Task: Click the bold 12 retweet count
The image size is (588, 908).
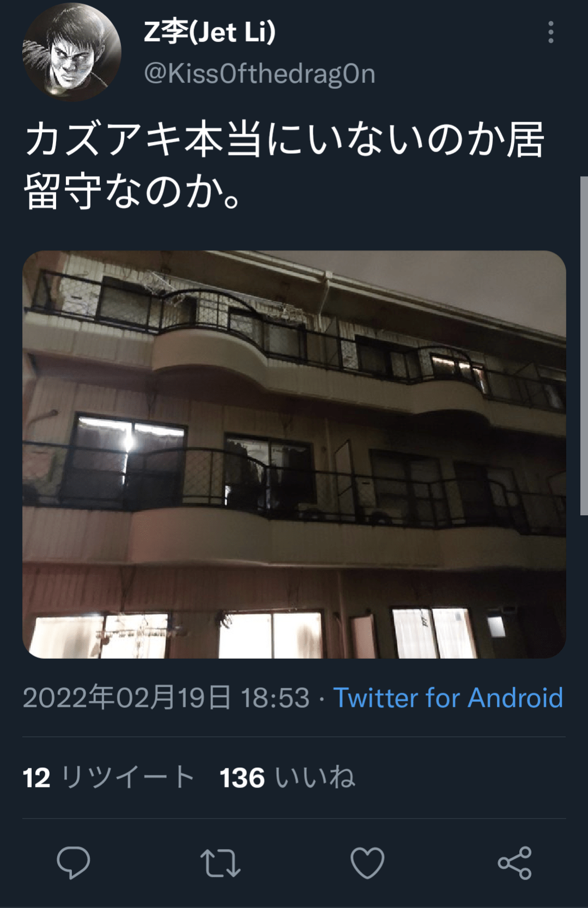Action: point(37,778)
